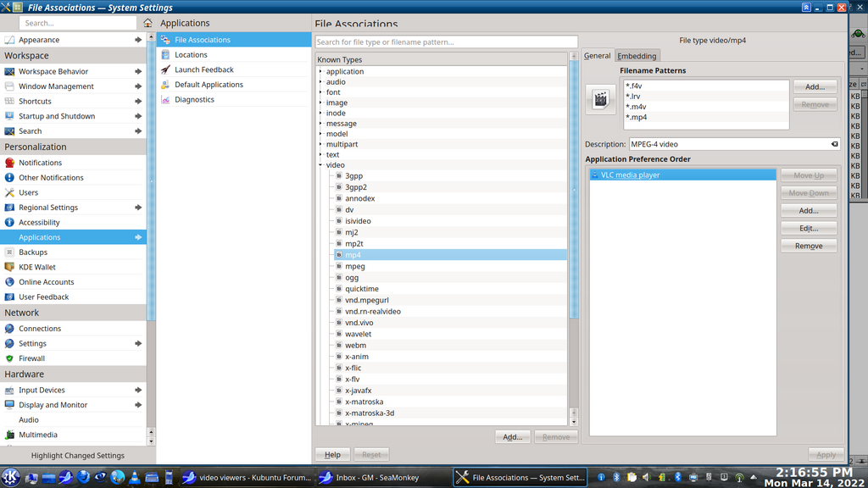Click the volume speaker tray icon
868x488 pixels.
tap(646, 477)
